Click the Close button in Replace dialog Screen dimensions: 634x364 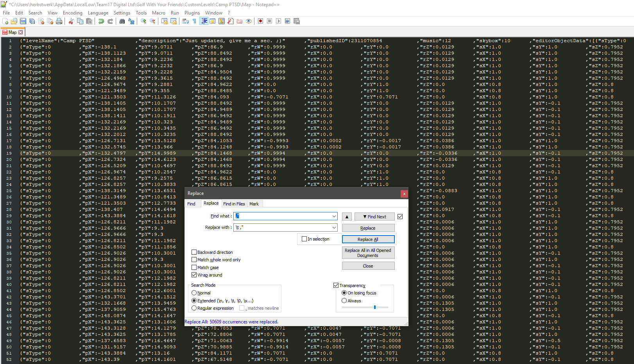click(368, 266)
